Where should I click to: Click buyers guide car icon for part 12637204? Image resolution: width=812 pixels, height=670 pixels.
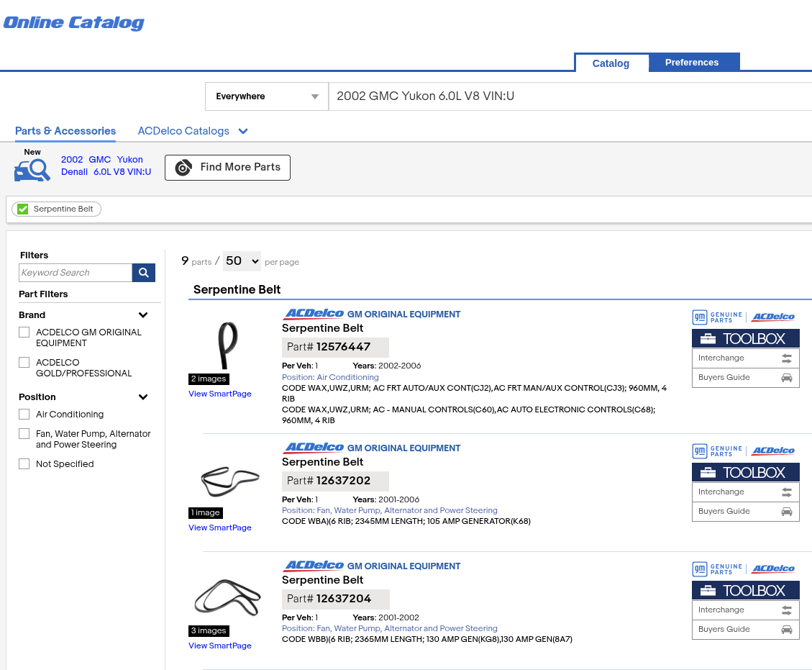pyautogui.click(x=787, y=630)
